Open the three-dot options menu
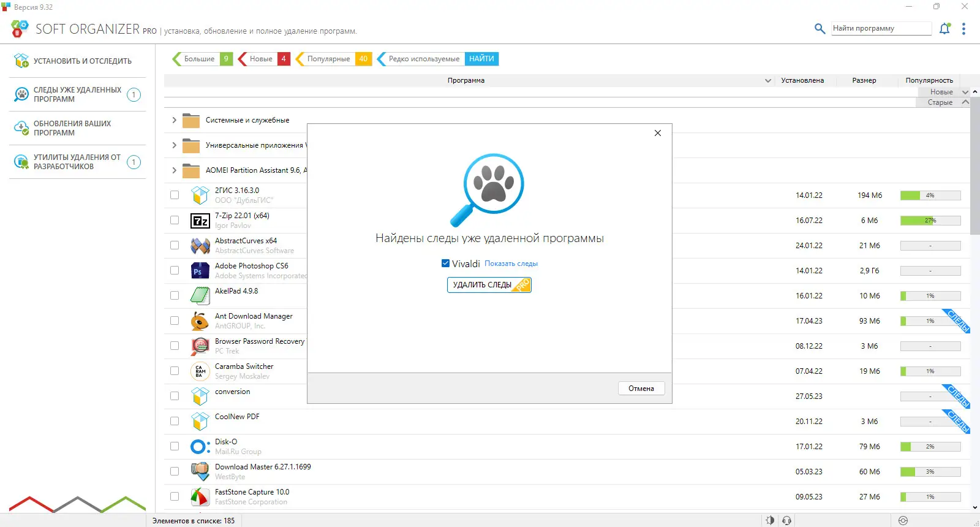 tap(963, 29)
